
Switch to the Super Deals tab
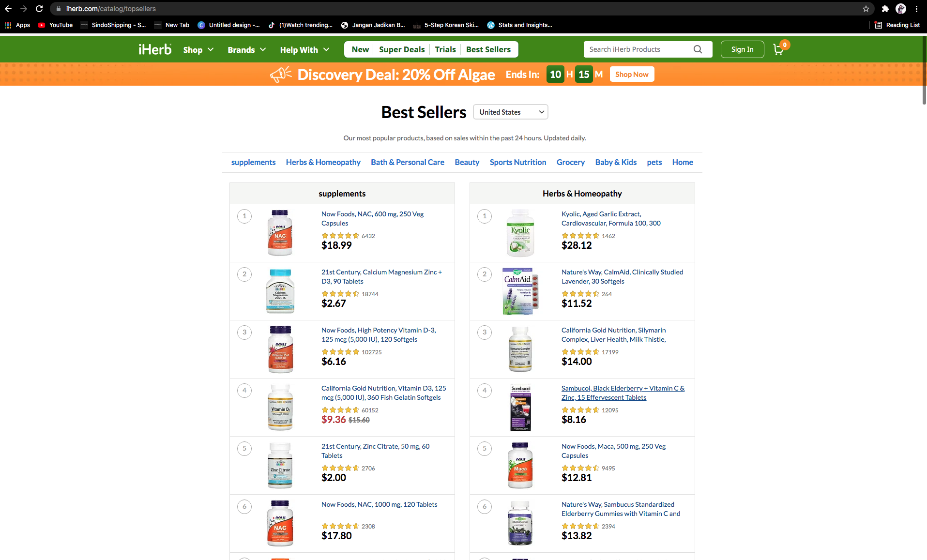click(402, 49)
